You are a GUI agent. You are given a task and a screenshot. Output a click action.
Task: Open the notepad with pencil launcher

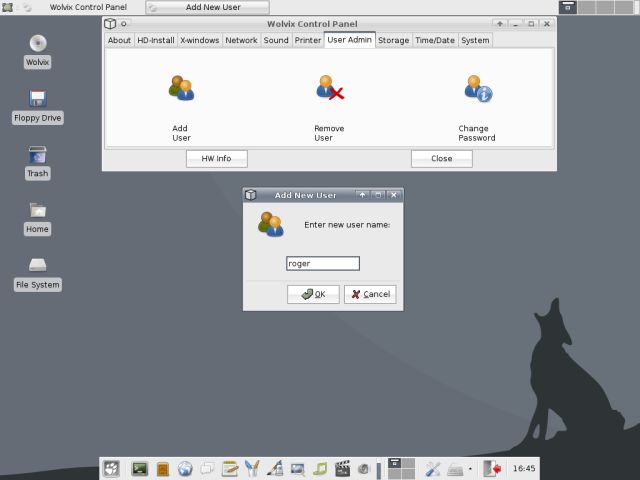[x=230, y=469]
